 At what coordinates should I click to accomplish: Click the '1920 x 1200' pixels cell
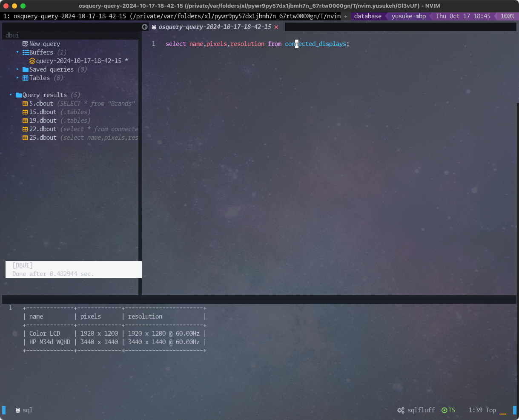(x=99, y=334)
